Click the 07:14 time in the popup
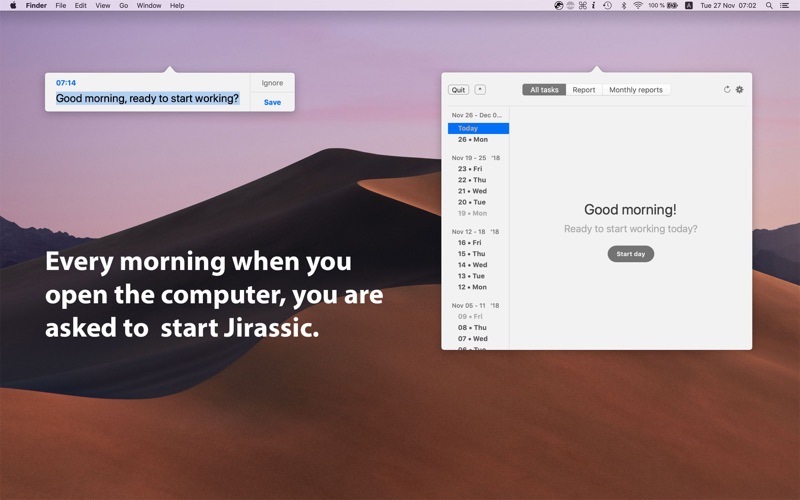Screen dimensions: 800x500 [x=66, y=83]
